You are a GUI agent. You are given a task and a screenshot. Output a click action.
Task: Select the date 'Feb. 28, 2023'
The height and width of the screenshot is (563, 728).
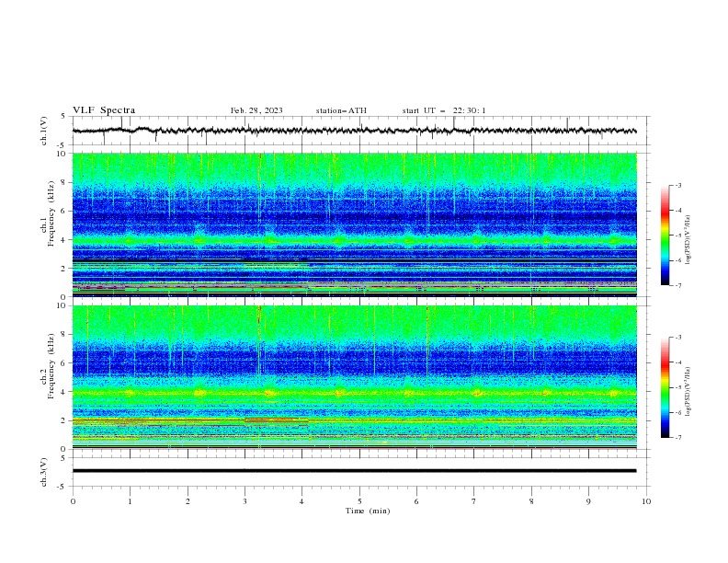tap(256, 110)
